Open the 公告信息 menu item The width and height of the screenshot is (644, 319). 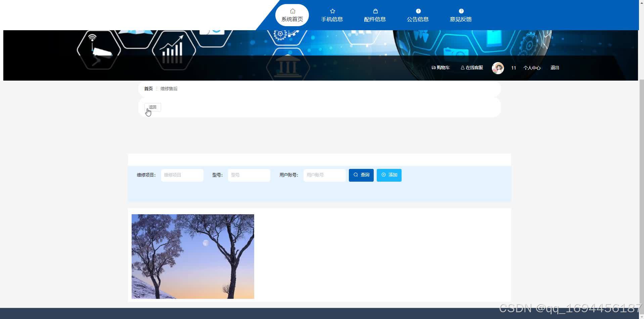click(418, 15)
